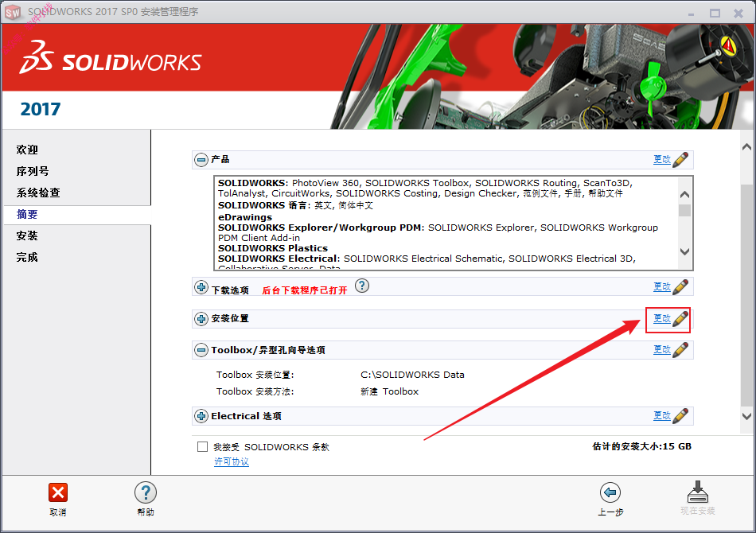
Task: Click the product list scrollbar thumb
Action: tap(684, 211)
